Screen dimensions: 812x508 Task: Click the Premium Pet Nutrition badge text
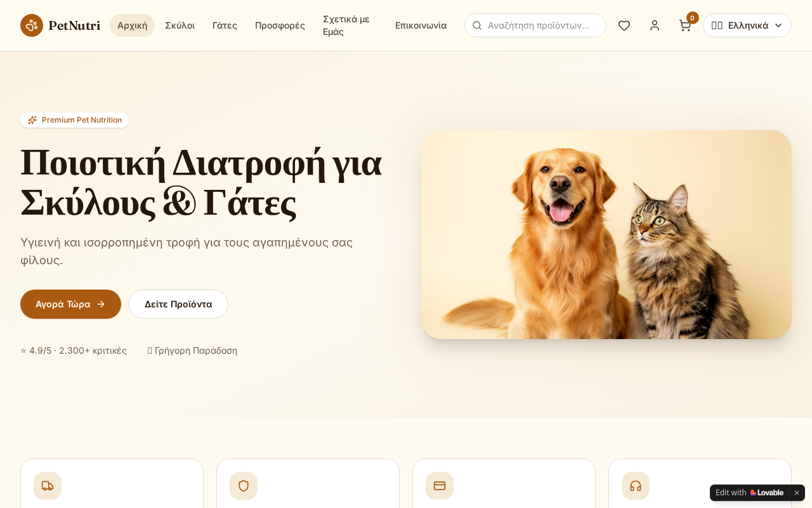point(82,120)
